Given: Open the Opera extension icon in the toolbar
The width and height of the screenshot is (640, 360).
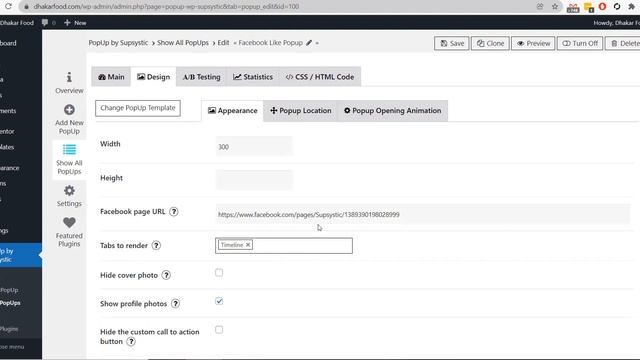Looking at the screenshot, I should pos(602,7).
